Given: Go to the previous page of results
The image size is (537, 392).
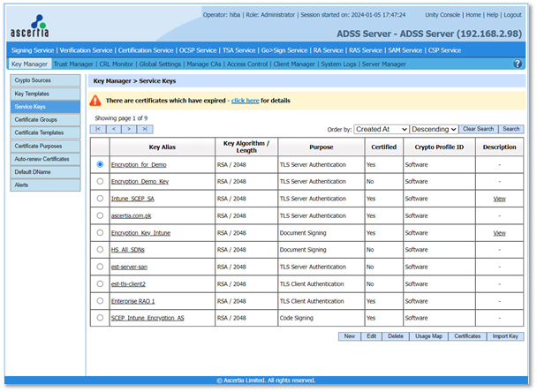Looking at the screenshot, I should 114,129.
